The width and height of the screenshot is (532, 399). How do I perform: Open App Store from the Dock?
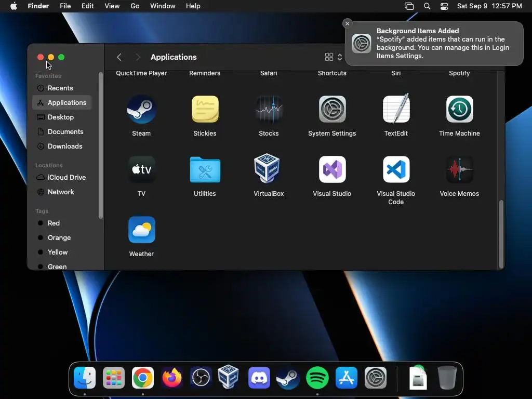(x=347, y=378)
